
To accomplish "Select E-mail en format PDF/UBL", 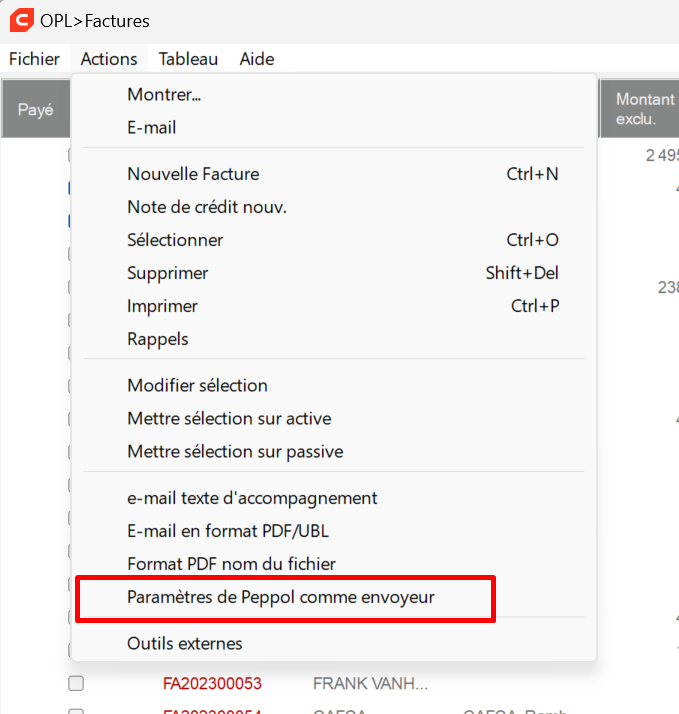I will point(334,531).
